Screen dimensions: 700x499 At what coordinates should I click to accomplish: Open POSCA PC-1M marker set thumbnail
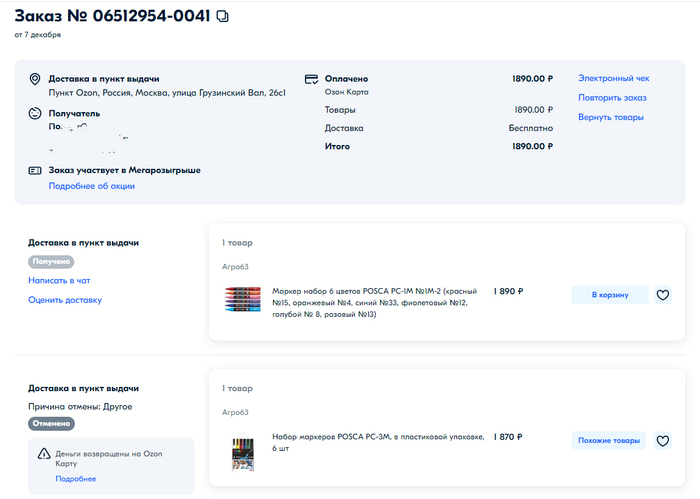point(242,299)
